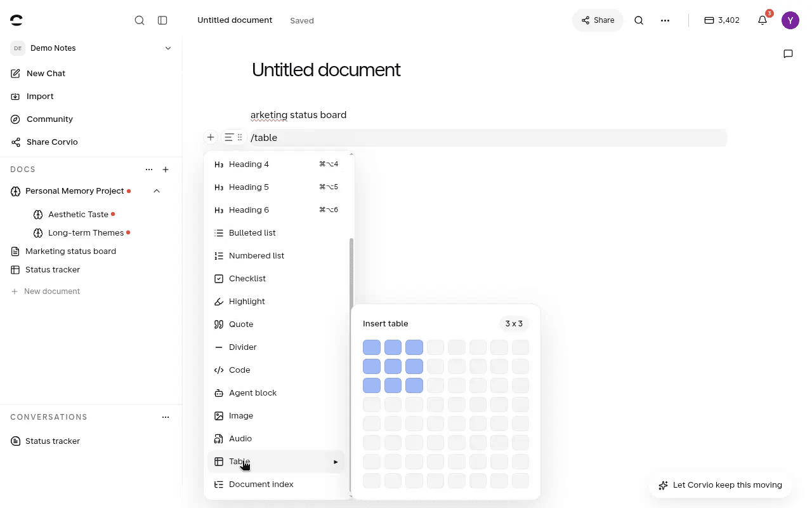Start a New Chat
This screenshot has height=508, width=812.
point(38,73)
